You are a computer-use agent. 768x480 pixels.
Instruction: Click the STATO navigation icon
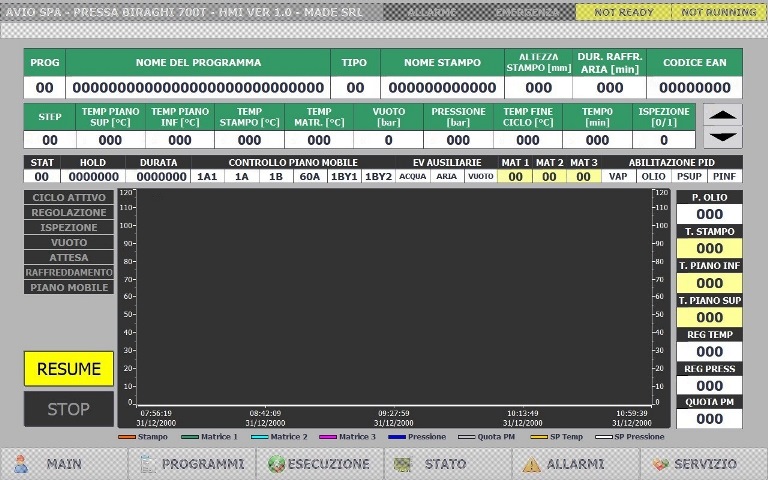click(x=403, y=464)
